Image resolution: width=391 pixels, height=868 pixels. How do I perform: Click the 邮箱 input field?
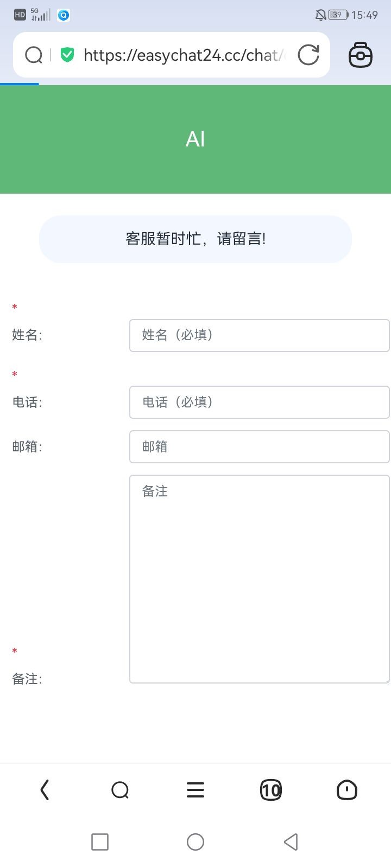point(259,446)
